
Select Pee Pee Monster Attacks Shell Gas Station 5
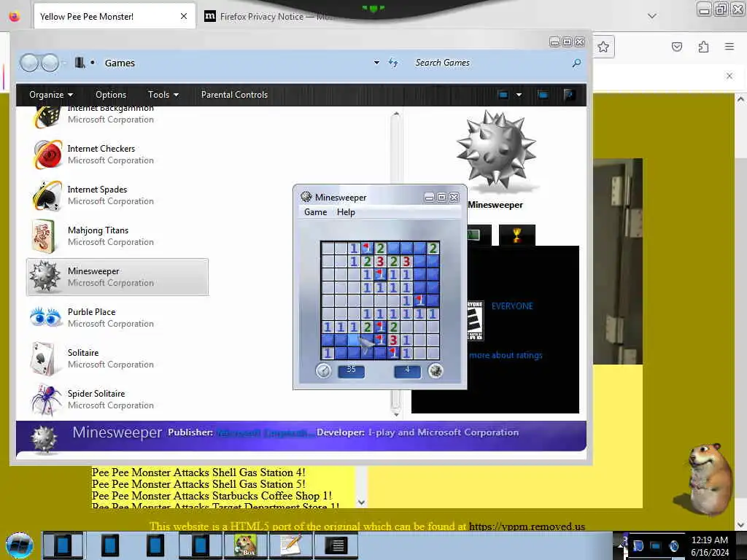[x=198, y=484]
